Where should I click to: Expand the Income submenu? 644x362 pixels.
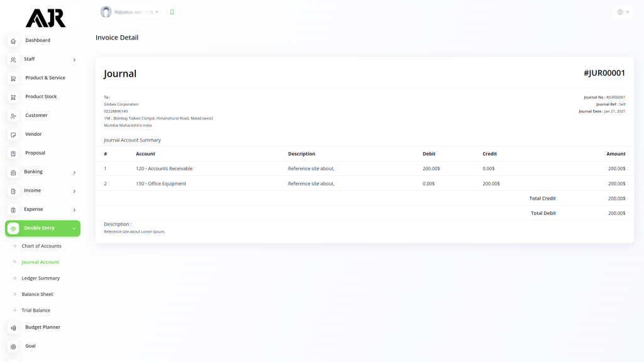click(74, 191)
